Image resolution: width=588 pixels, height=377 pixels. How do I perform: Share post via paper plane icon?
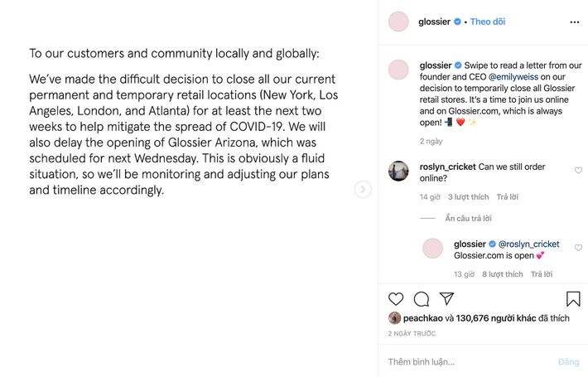tap(446, 299)
